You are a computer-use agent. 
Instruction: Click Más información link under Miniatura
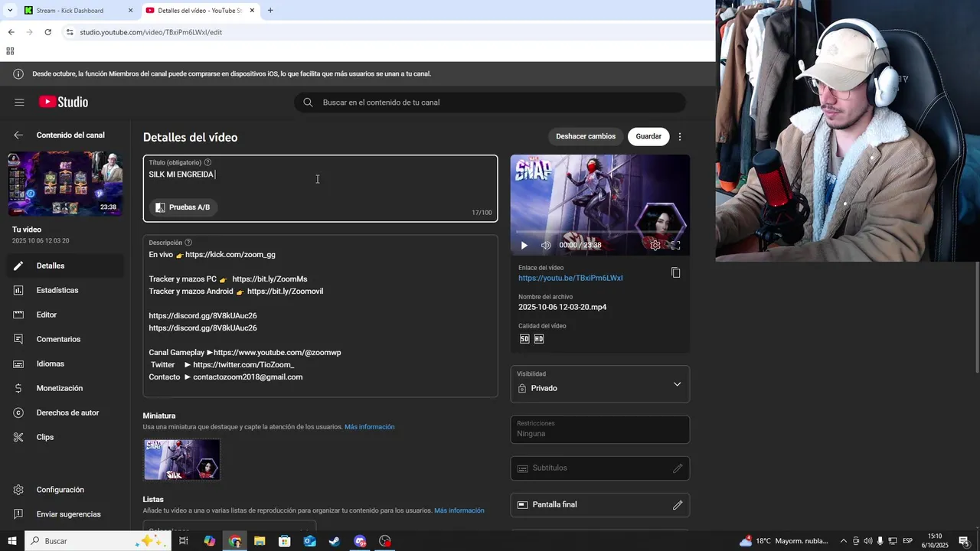(370, 427)
